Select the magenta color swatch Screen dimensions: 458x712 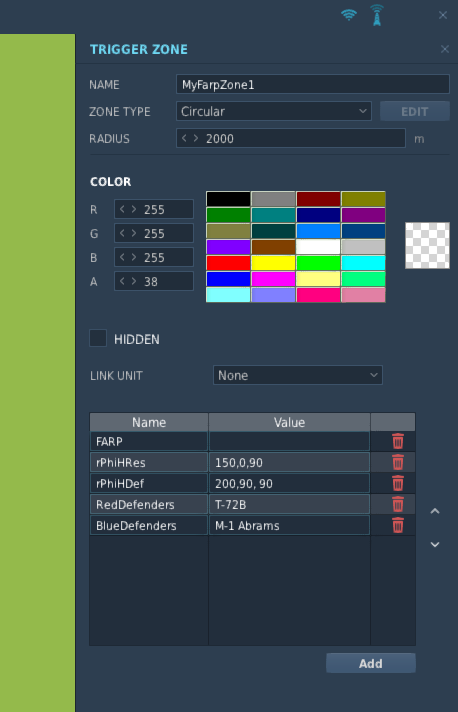click(x=273, y=278)
